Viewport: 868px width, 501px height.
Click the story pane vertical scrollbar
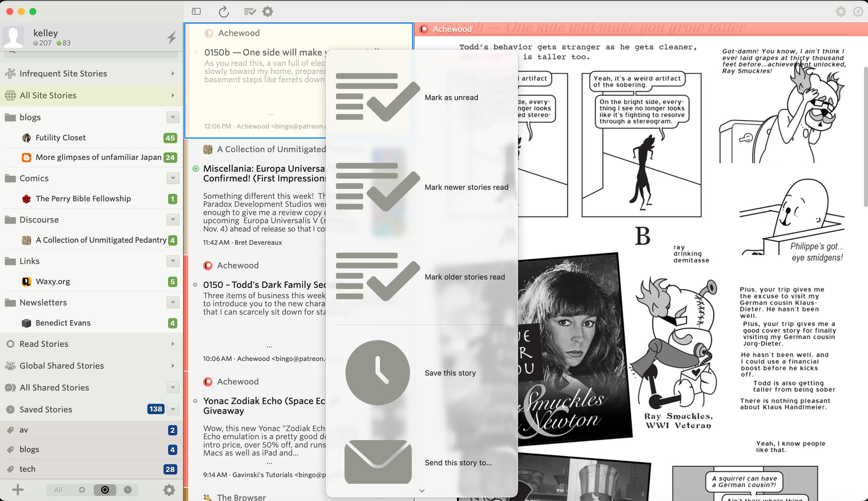pyautogui.click(x=865, y=136)
